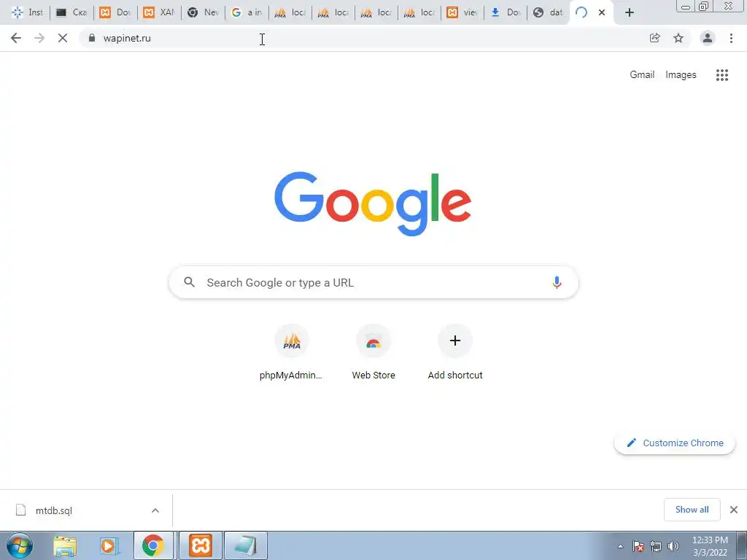Switch to 'Dov' tab with download arrow

(506, 12)
